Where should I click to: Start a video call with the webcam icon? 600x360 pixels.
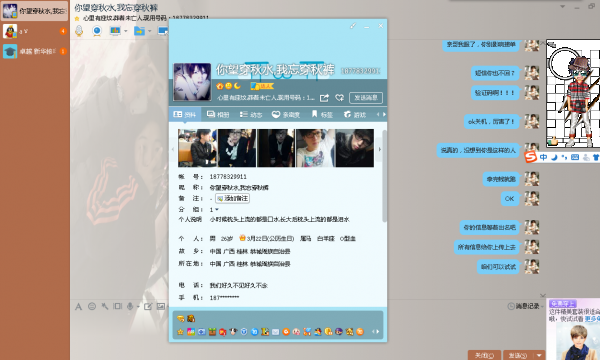tap(97, 31)
